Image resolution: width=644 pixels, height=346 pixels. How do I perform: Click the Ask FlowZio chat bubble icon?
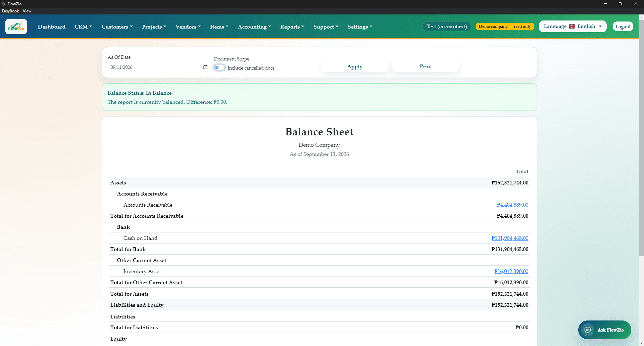click(x=588, y=330)
